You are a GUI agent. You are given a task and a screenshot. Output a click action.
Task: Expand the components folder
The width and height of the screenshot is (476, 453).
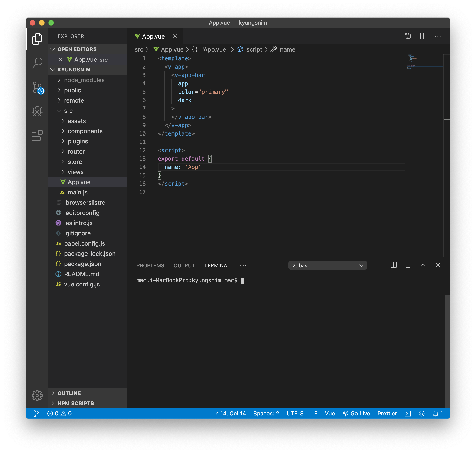[85, 131]
